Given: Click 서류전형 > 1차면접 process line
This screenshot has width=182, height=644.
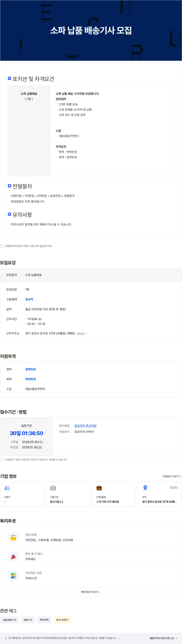Looking at the screenshot, I should click(x=43, y=196).
